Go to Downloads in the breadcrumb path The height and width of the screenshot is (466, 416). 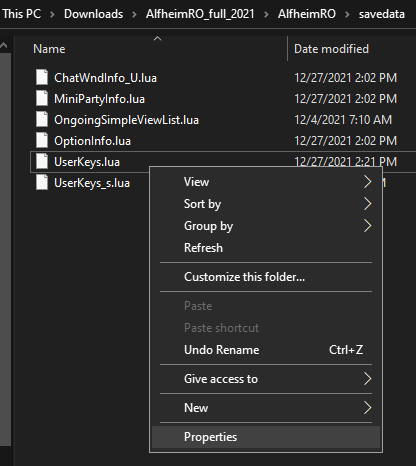point(93,14)
